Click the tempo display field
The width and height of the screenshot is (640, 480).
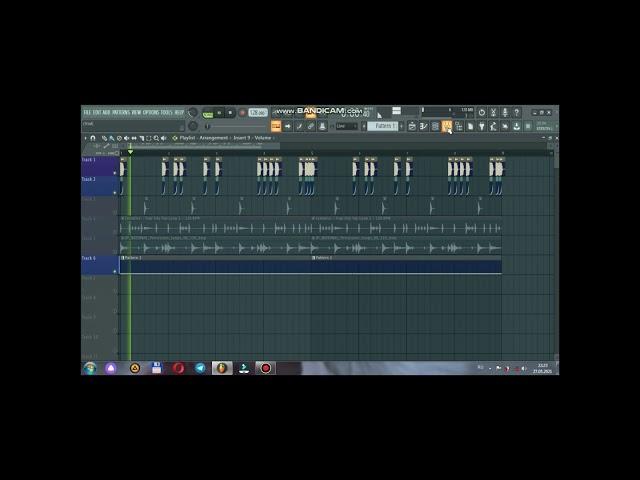click(258, 112)
